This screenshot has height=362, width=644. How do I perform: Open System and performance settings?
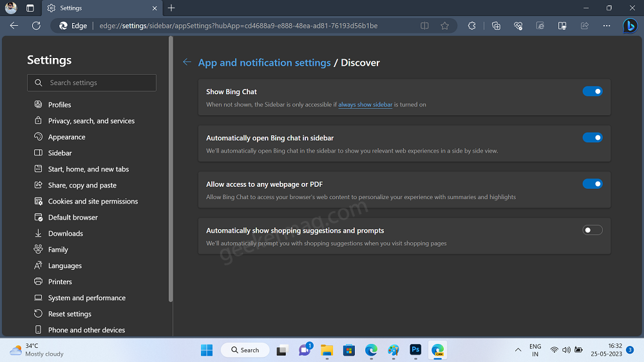point(87,298)
